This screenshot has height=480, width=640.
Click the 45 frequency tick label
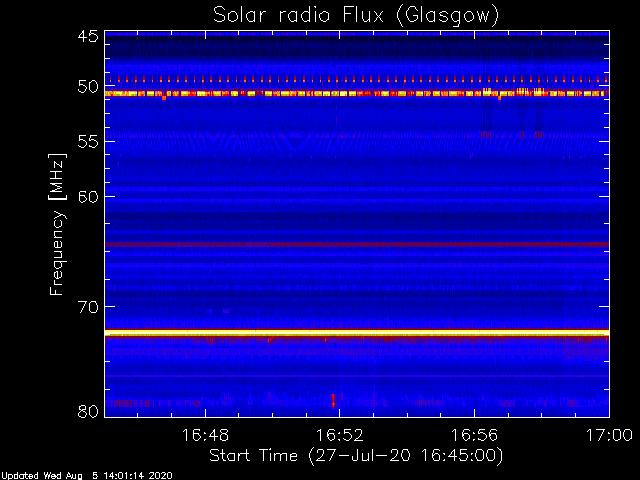click(x=88, y=36)
